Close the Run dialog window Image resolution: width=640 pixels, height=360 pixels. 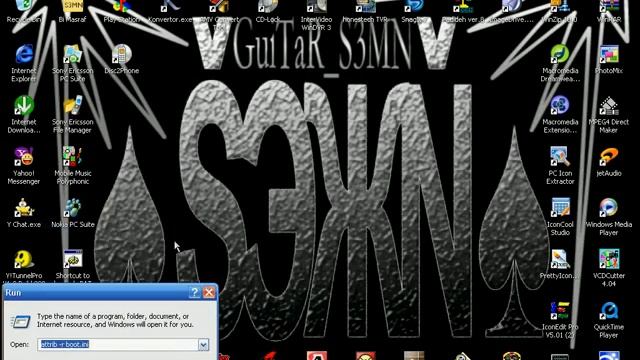209,292
